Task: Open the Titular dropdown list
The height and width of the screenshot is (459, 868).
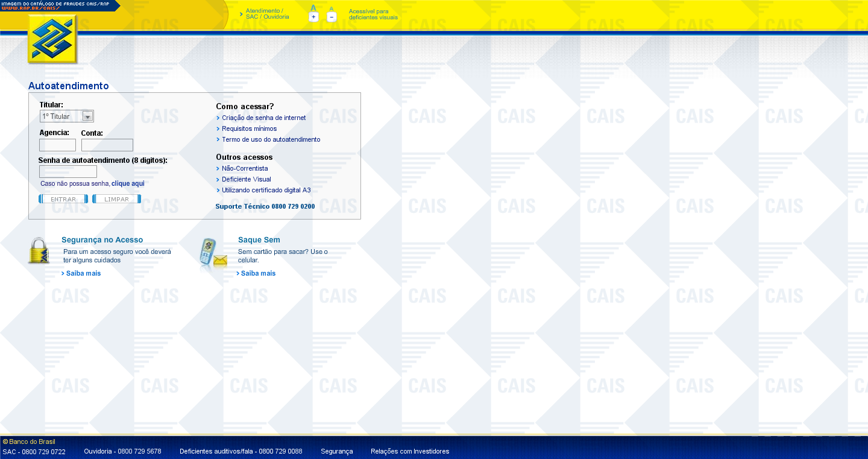Action: tap(87, 116)
